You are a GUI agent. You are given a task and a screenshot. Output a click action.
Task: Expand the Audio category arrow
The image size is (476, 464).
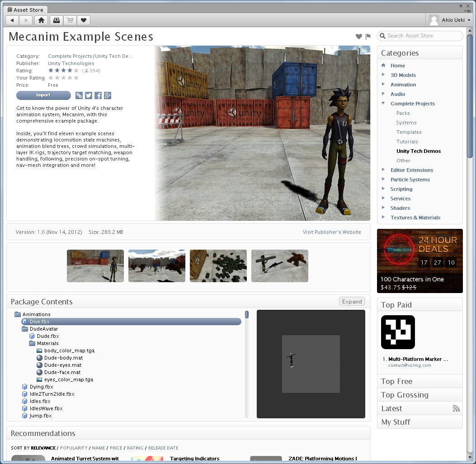pos(383,94)
